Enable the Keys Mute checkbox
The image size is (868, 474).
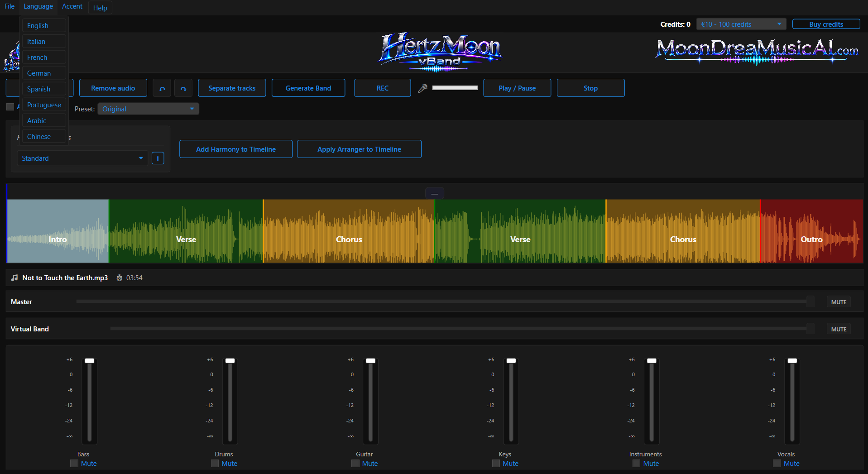tap(496, 464)
